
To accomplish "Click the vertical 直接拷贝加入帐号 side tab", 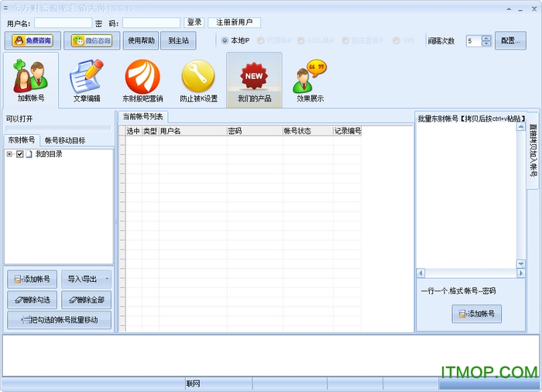I will click(533, 150).
